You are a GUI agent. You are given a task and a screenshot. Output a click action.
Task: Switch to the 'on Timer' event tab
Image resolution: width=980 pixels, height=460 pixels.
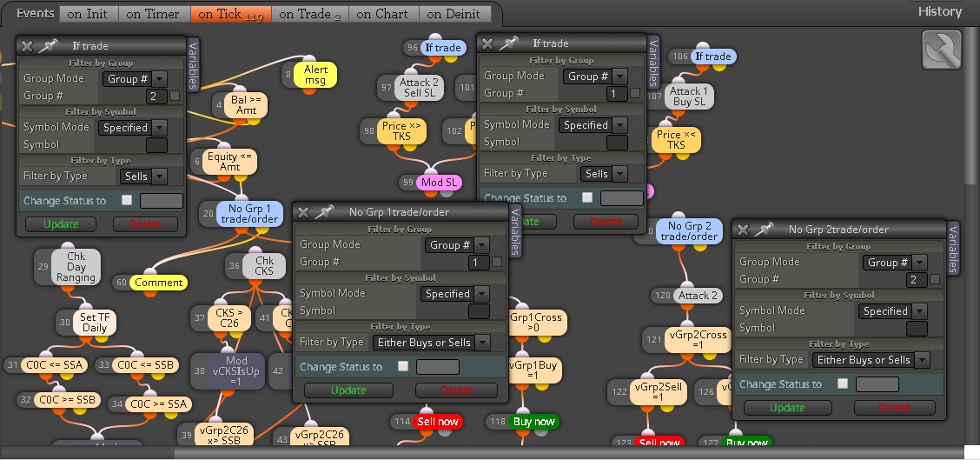[x=153, y=14]
